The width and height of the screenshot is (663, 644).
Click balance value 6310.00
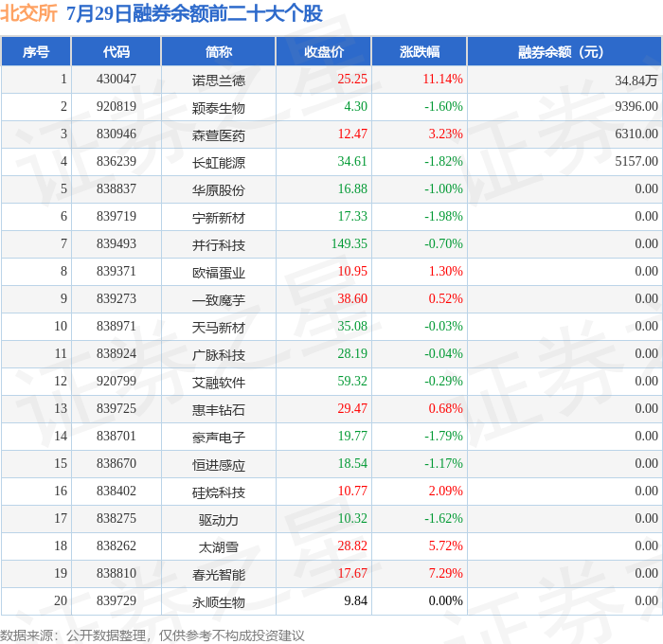pyautogui.click(x=636, y=134)
